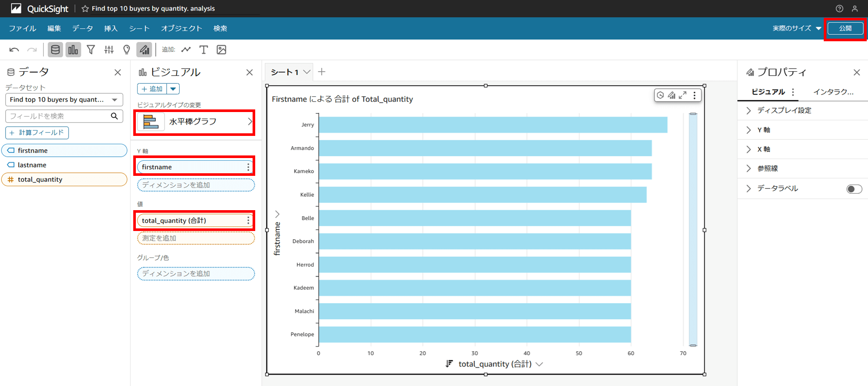Open firstname field well options menu

pos(248,167)
